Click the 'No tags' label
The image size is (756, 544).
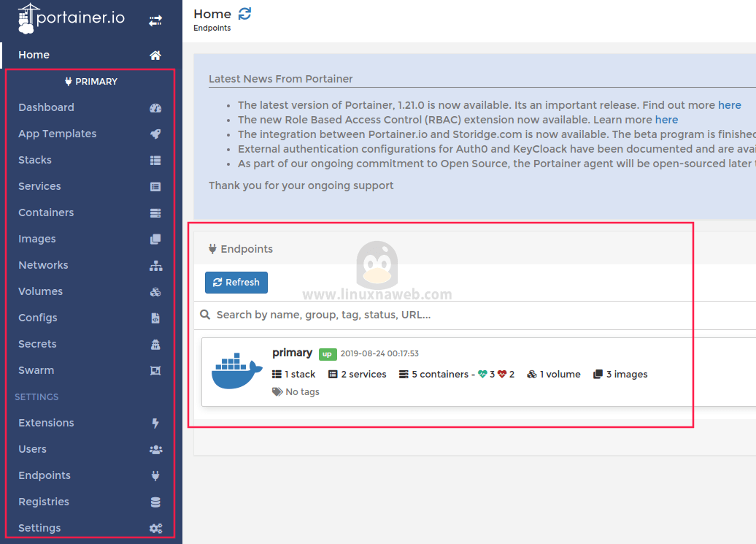[x=302, y=392]
